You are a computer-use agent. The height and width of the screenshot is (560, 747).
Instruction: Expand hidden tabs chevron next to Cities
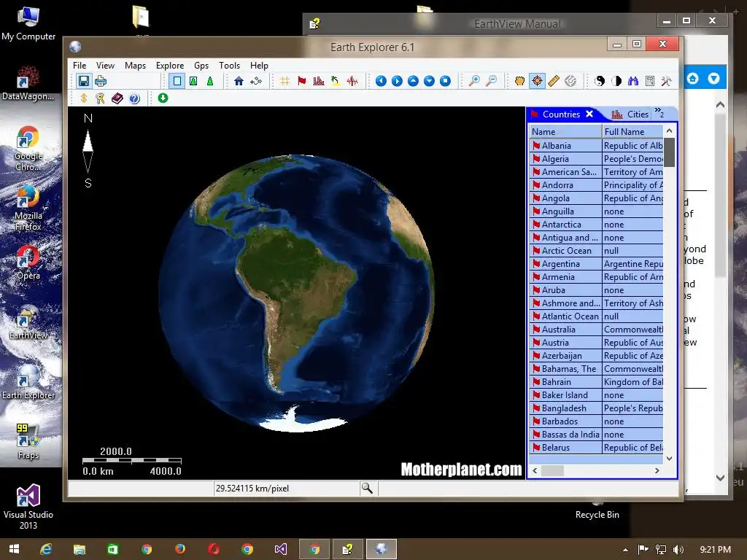tap(659, 112)
